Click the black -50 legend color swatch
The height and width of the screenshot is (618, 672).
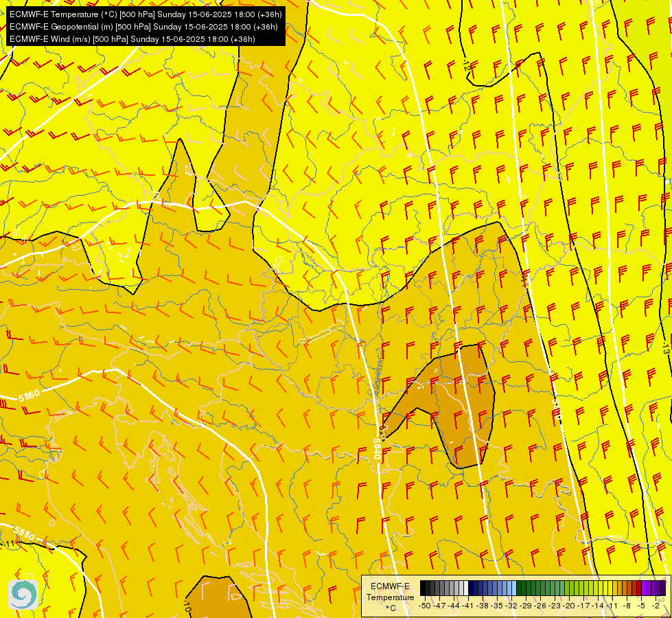click(423, 588)
